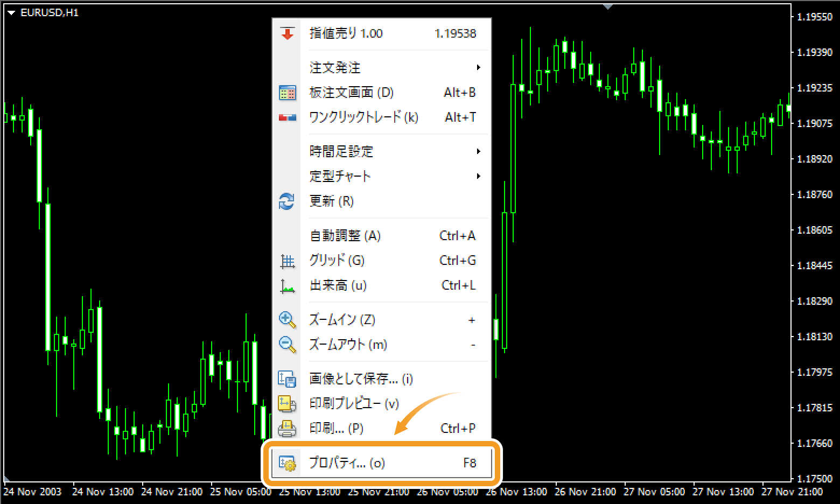Click the printer icon
Image resolution: width=840 pixels, height=504 pixels.
[x=287, y=429]
